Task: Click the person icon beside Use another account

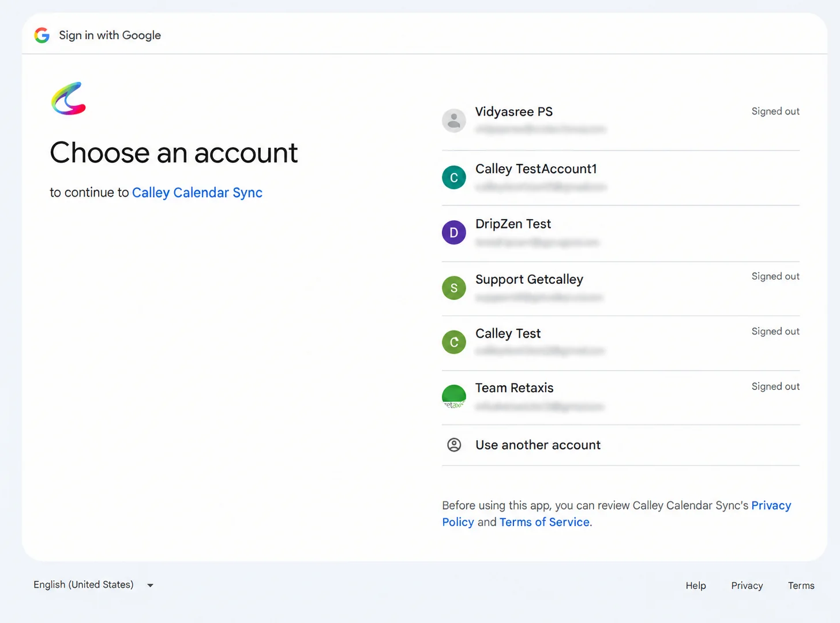Action: (454, 445)
